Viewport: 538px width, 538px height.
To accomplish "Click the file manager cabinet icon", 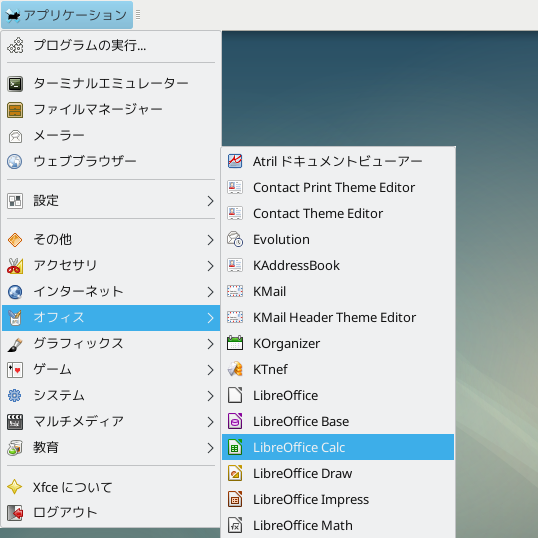I will point(15,110).
